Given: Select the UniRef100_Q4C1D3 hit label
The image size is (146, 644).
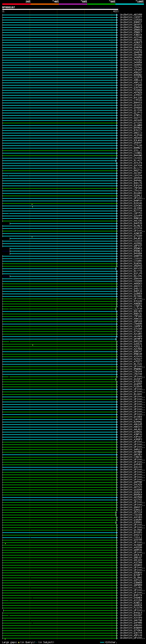Looking at the screenshot, I should point(131,560).
